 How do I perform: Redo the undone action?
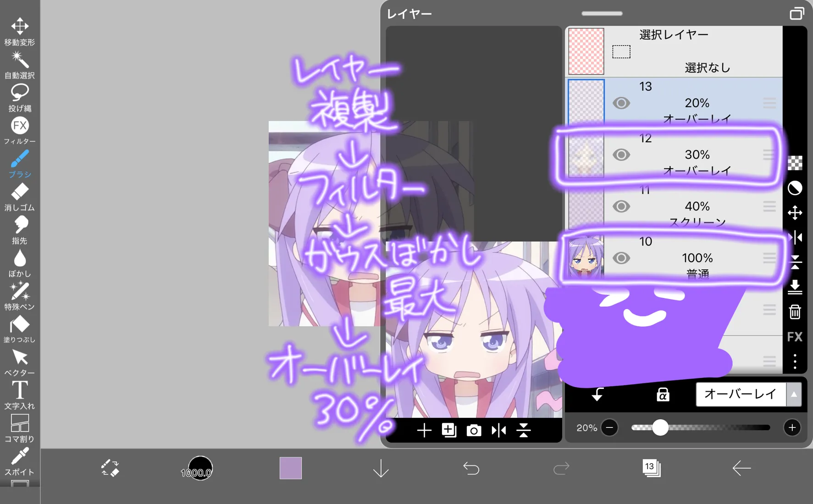click(561, 468)
